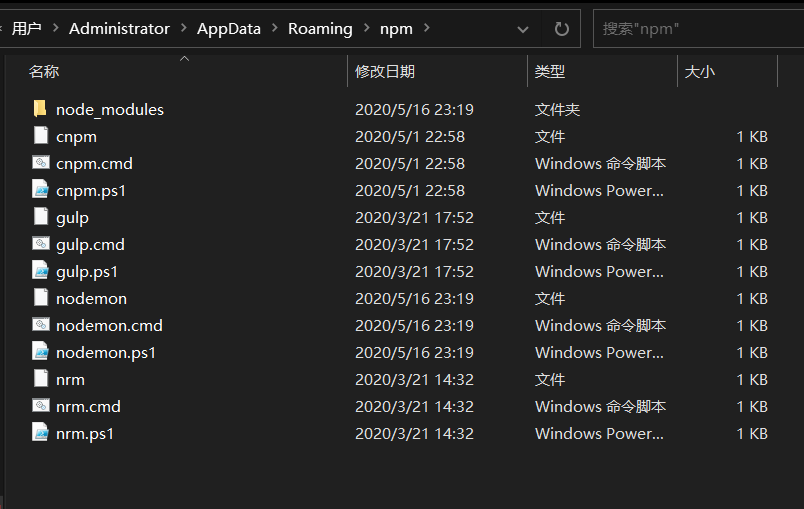Image resolution: width=804 pixels, height=509 pixels.
Task: Select the gulp.cmd file name
Action: pos(90,245)
